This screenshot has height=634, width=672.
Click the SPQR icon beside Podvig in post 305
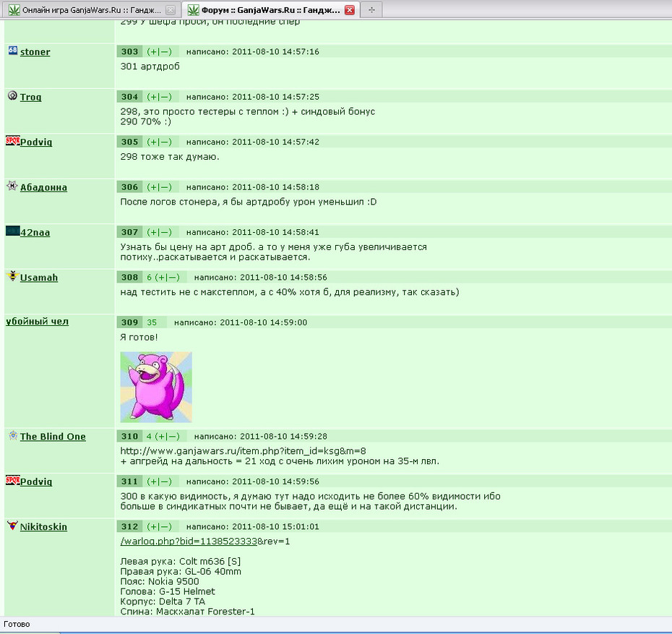point(12,140)
